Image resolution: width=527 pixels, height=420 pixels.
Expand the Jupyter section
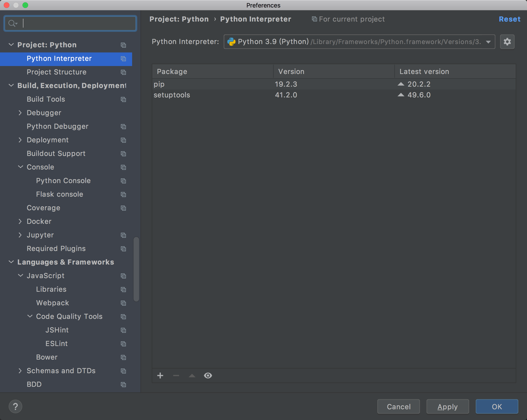pyautogui.click(x=20, y=235)
